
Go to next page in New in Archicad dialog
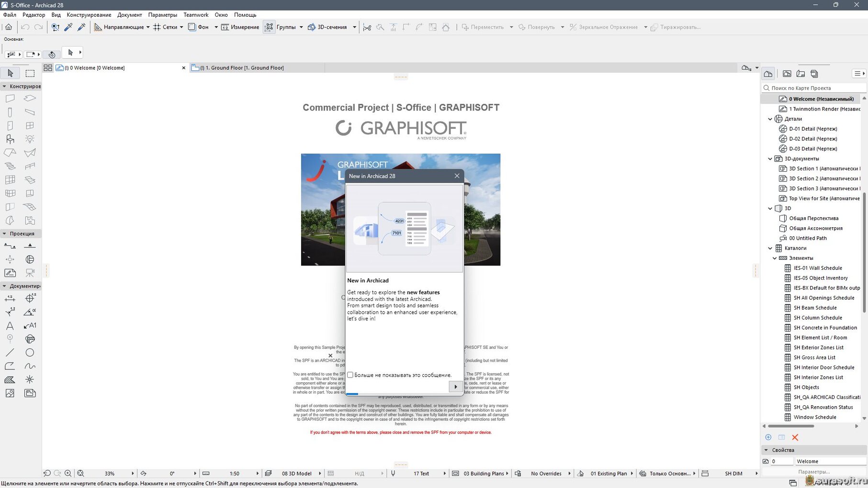coord(456,387)
